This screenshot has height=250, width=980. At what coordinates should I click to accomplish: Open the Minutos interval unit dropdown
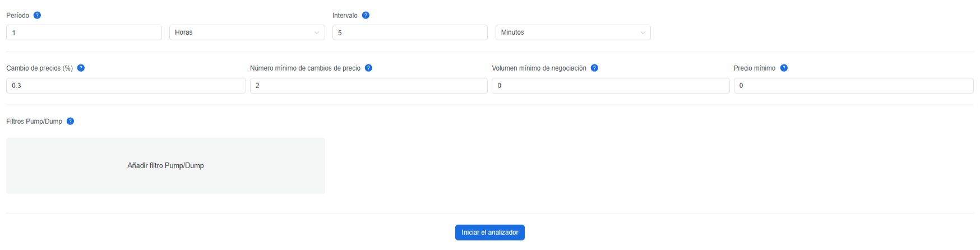point(573,33)
